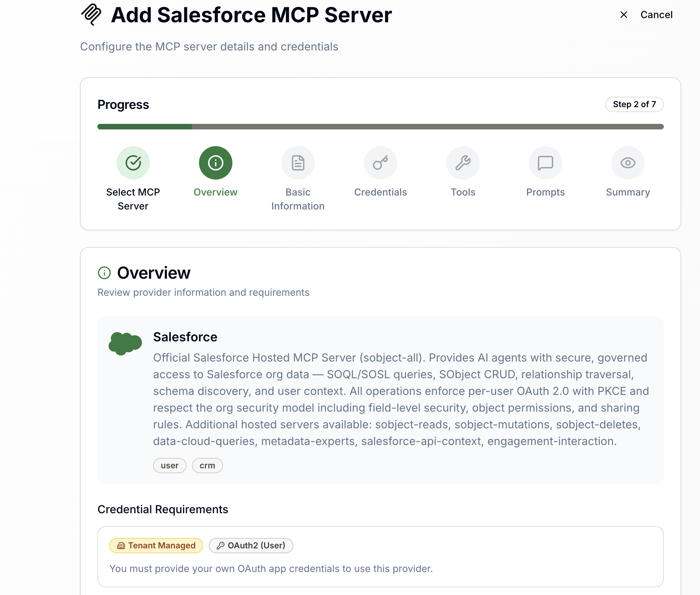Jump to the Summary eye step icon
Image resolution: width=700 pixels, height=595 pixels.
point(628,163)
